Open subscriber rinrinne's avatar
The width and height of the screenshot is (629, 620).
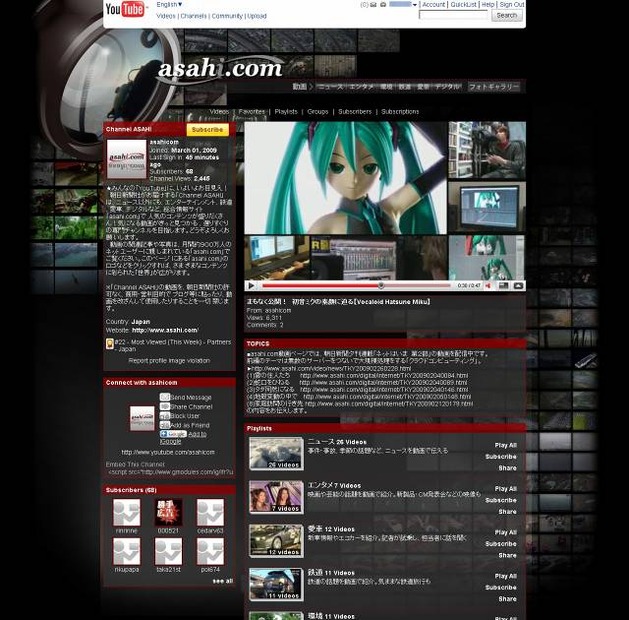click(126, 512)
